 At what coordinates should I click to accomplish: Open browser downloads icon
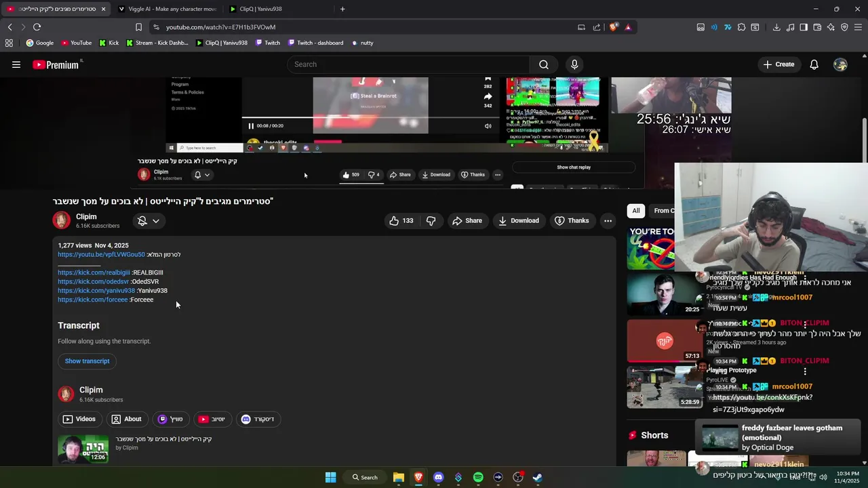pos(776,27)
